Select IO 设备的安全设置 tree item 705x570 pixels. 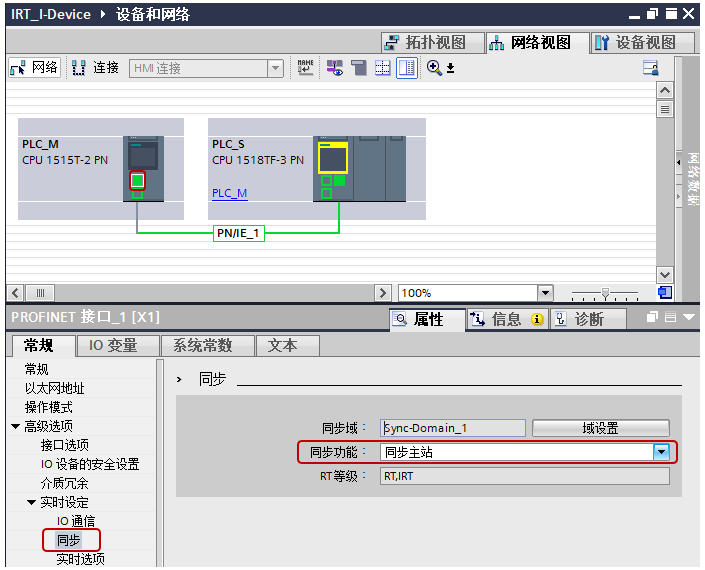coord(90,464)
